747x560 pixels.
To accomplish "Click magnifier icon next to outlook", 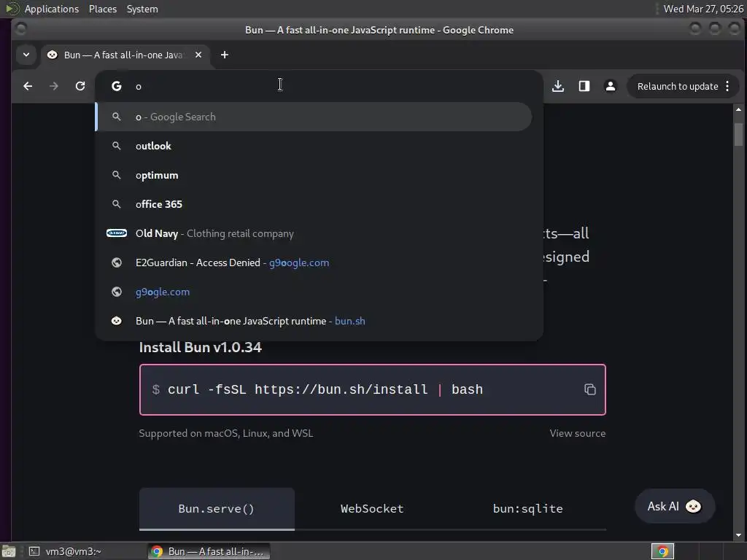I will tap(117, 146).
